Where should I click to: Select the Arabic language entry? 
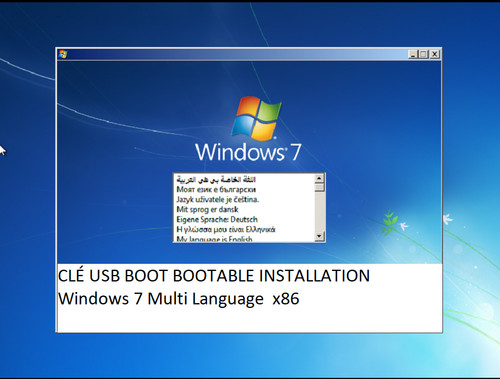(244, 180)
